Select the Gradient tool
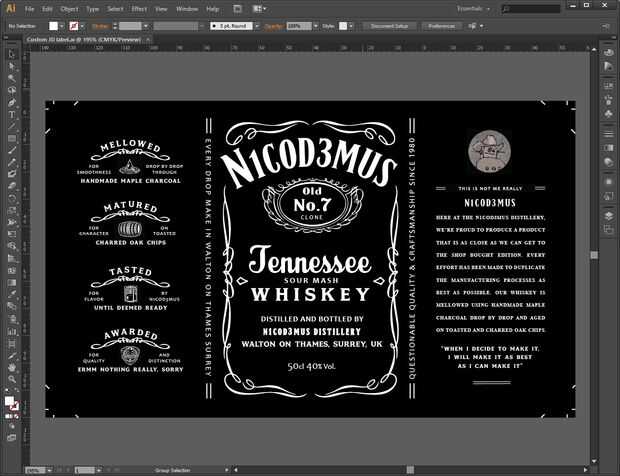The width and height of the screenshot is (620, 476). pos(12,282)
